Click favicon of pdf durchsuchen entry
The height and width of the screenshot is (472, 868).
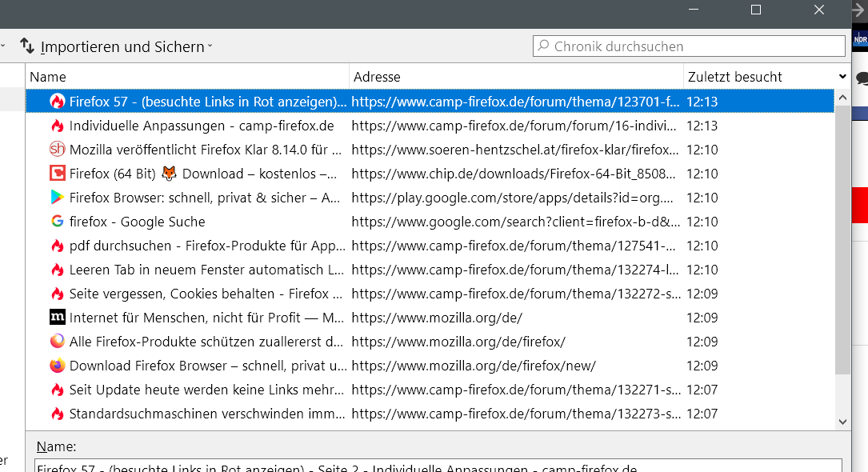click(57, 246)
